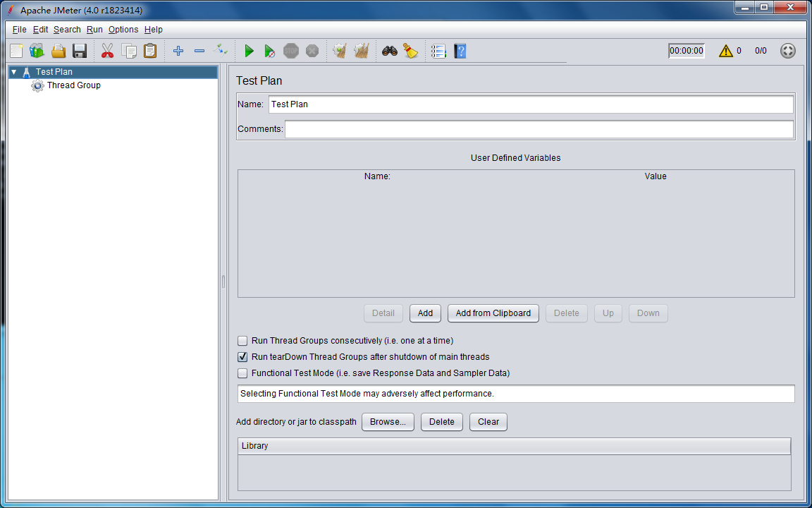Click the Shutdown icon
Viewport: 812px width, 508px height.
tap(312, 51)
